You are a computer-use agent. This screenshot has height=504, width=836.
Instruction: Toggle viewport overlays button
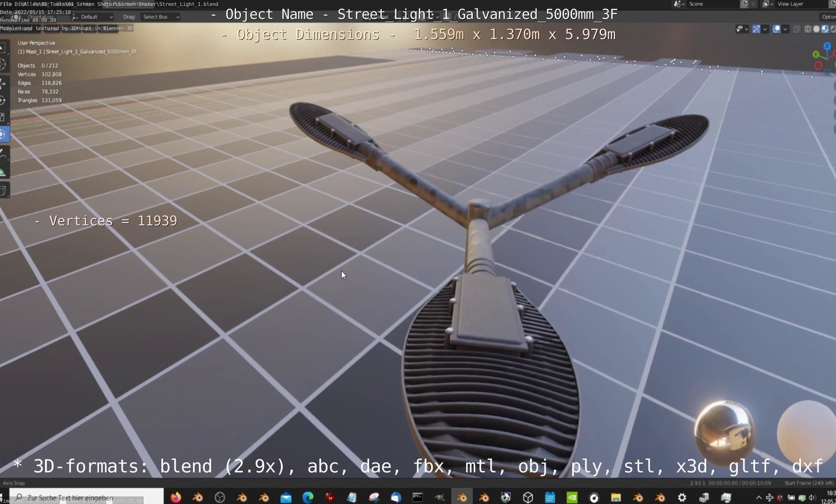click(776, 29)
